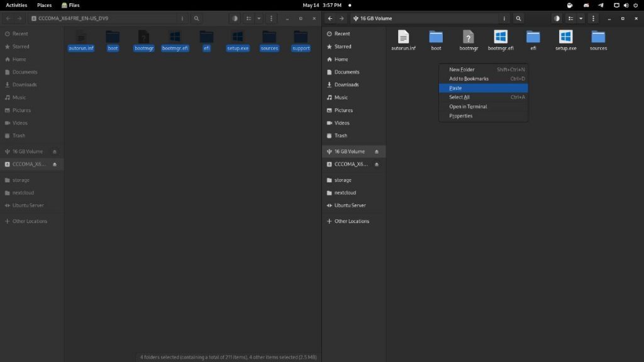Open the view options dropdown in the left window
Screen dimensions: 644x362
[259, 18]
